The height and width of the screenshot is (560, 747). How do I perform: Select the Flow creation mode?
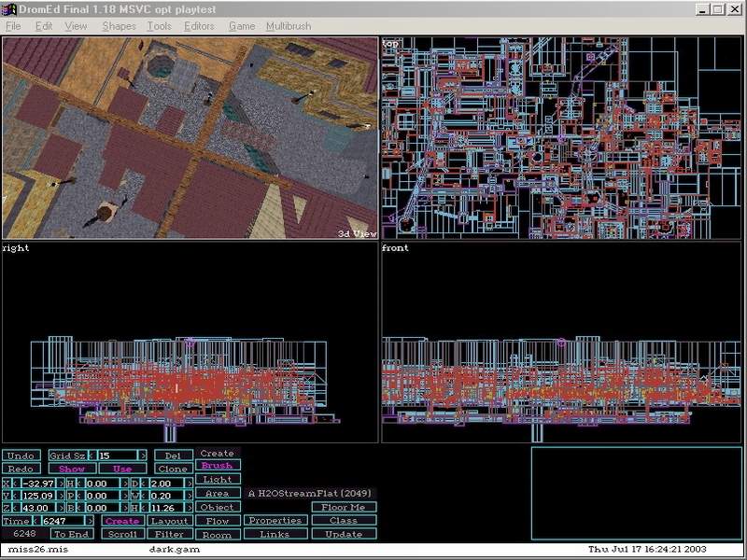[218, 521]
